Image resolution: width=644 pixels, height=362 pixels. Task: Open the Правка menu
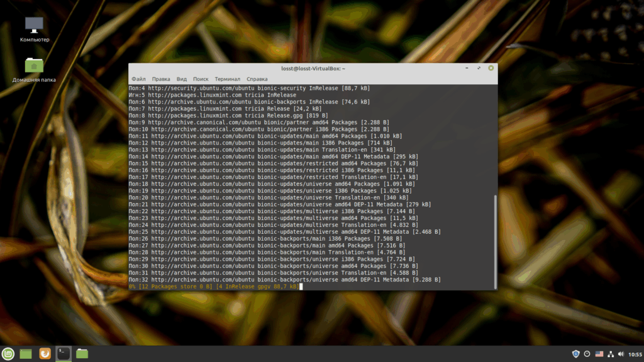coord(161,79)
